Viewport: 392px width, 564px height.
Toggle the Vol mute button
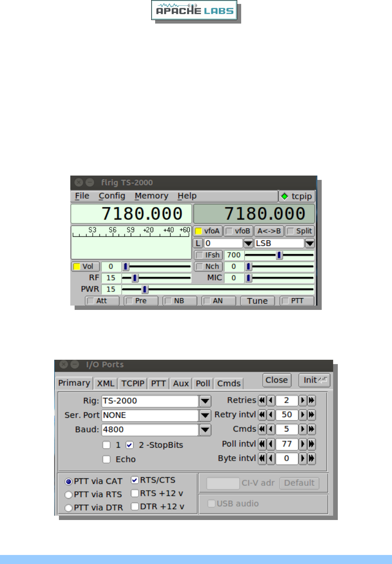tap(85, 266)
